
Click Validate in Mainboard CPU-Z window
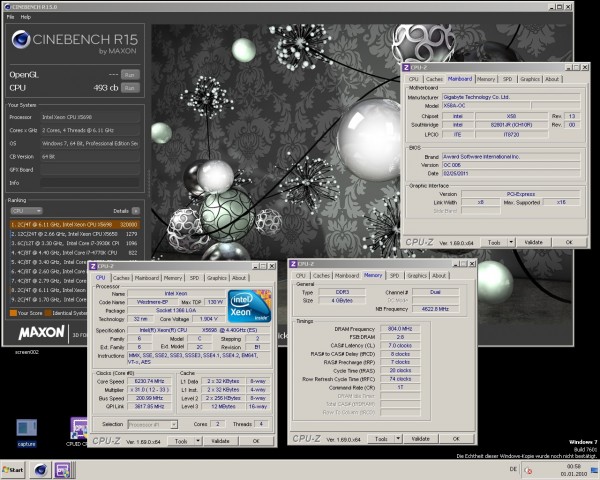[533, 242]
